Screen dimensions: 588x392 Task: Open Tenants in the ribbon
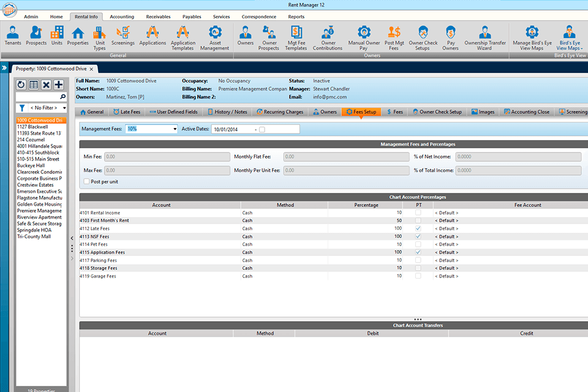[x=13, y=36]
